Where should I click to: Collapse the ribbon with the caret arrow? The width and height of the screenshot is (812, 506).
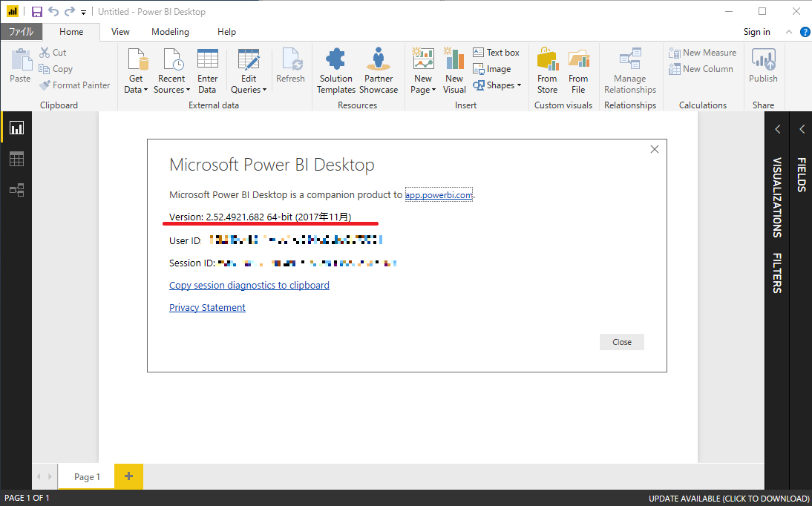coord(789,32)
